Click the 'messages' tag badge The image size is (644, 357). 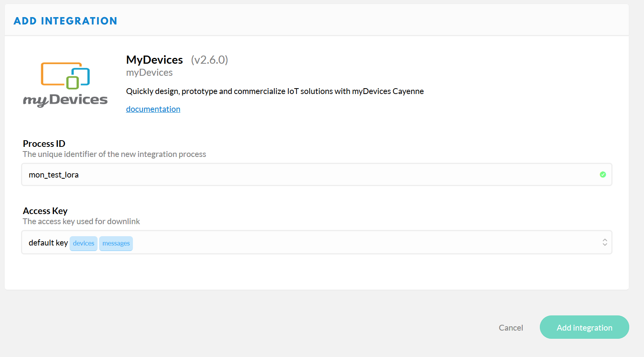click(x=116, y=244)
